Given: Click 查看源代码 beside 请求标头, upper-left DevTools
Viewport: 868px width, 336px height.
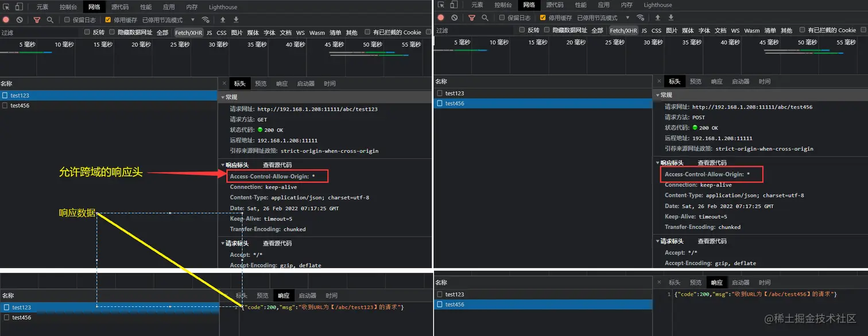Looking at the screenshot, I should 277,244.
